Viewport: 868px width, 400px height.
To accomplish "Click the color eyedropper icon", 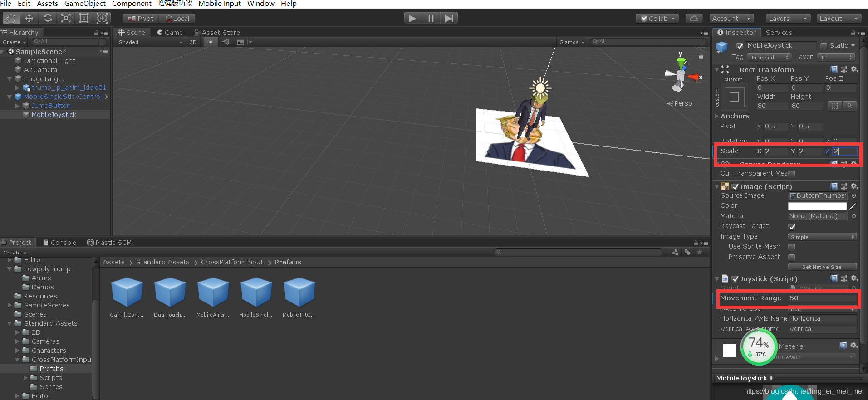I will pos(853,206).
